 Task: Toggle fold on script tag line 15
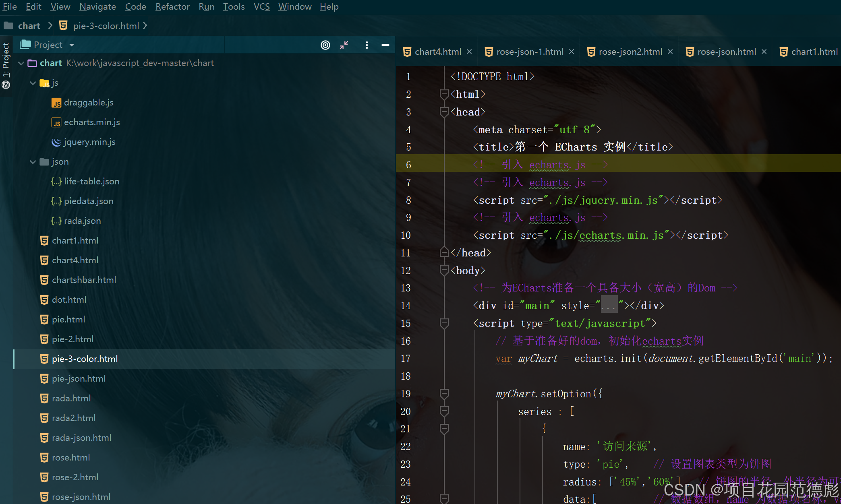(444, 323)
